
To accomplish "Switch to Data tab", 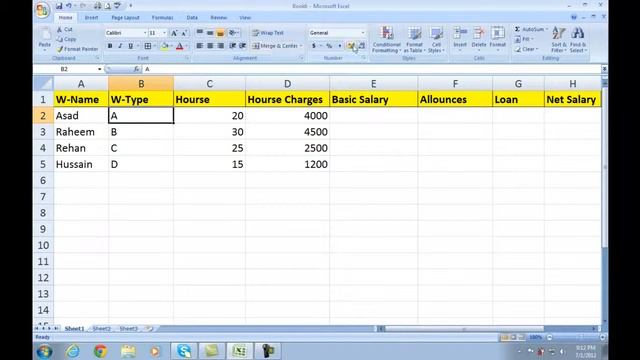I will pyautogui.click(x=192, y=18).
